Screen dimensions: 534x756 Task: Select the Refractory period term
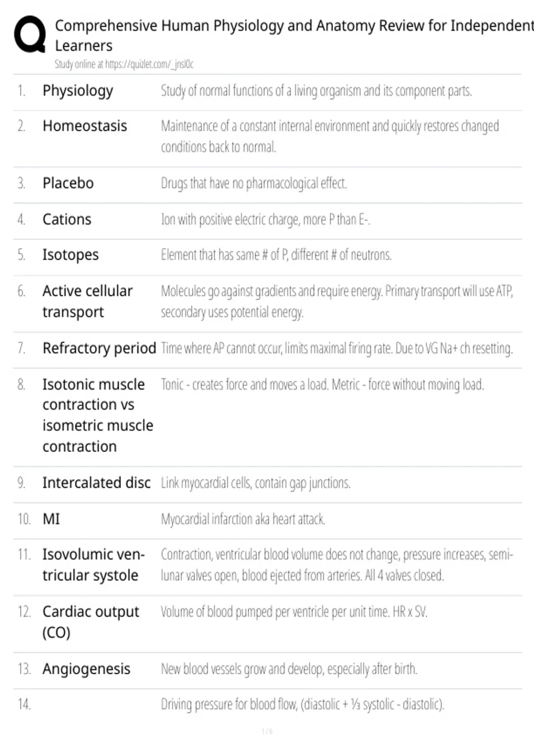tap(99, 348)
